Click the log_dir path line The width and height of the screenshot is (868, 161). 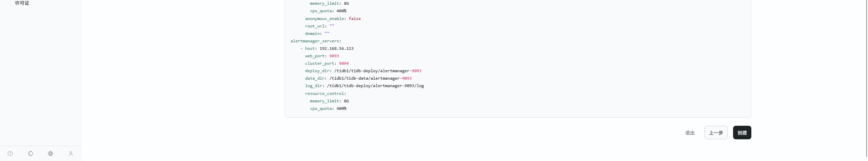coord(364,86)
